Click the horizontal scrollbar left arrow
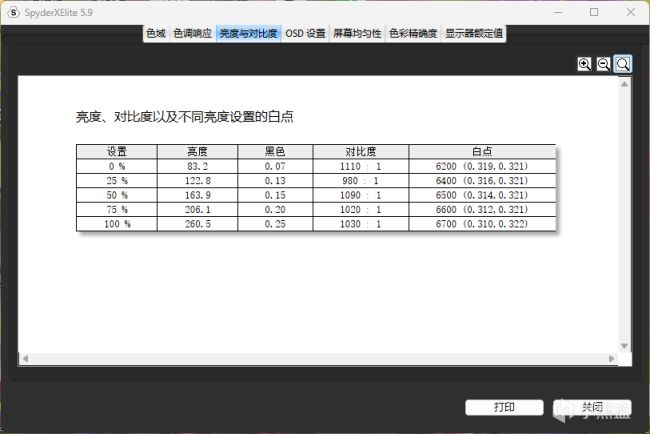650x434 pixels. click(25, 359)
